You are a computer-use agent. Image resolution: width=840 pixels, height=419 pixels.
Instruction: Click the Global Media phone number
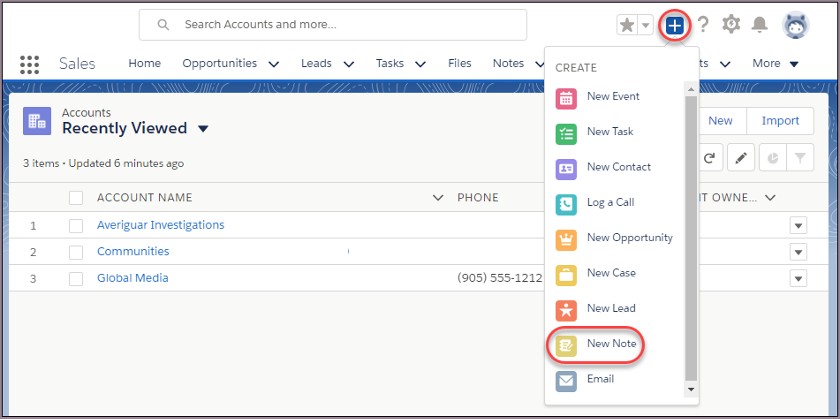click(x=500, y=279)
